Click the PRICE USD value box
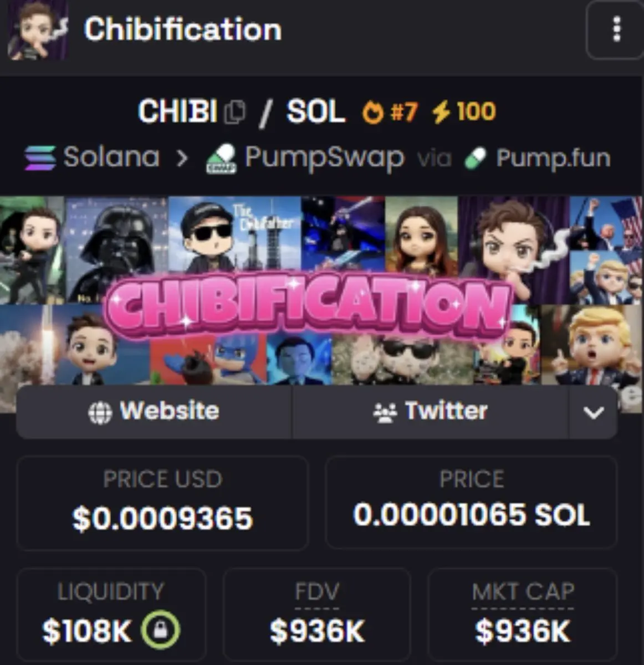Viewport: 644px width, 665px height. click(x=162, y=503)
